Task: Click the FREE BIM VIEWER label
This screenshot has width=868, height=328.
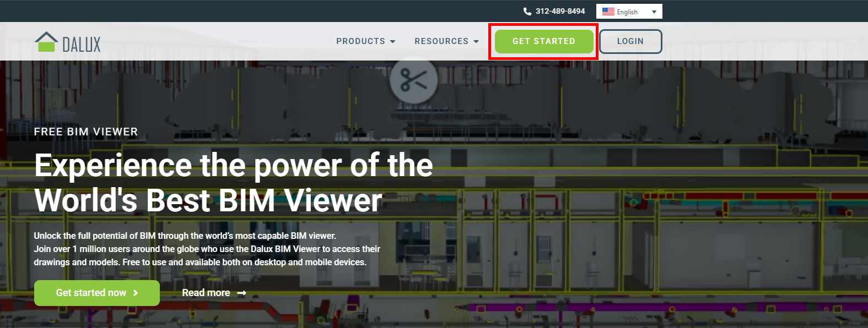Action: pos(86,132)
